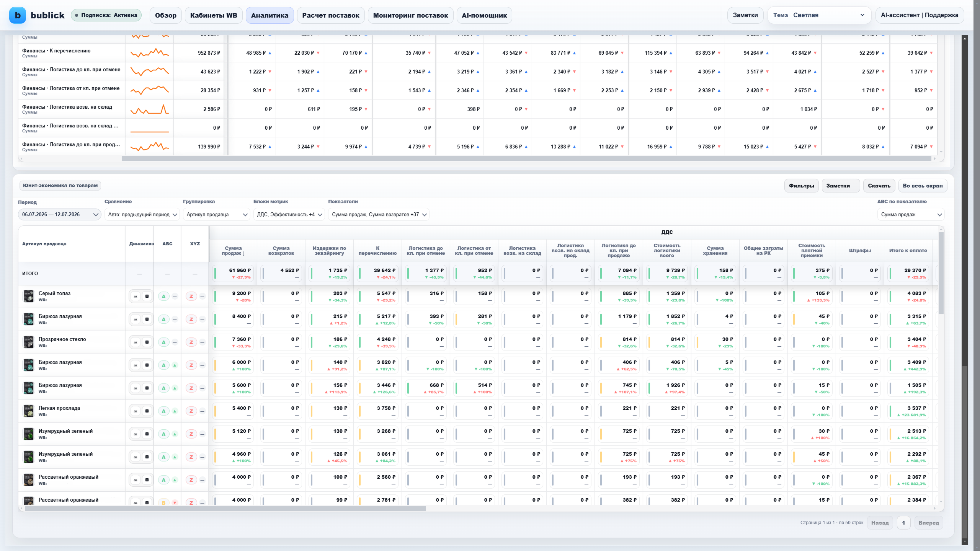
Task: Open the Тема Светлая theme selector
Action: pyautogui.click(x=819, y=15)
